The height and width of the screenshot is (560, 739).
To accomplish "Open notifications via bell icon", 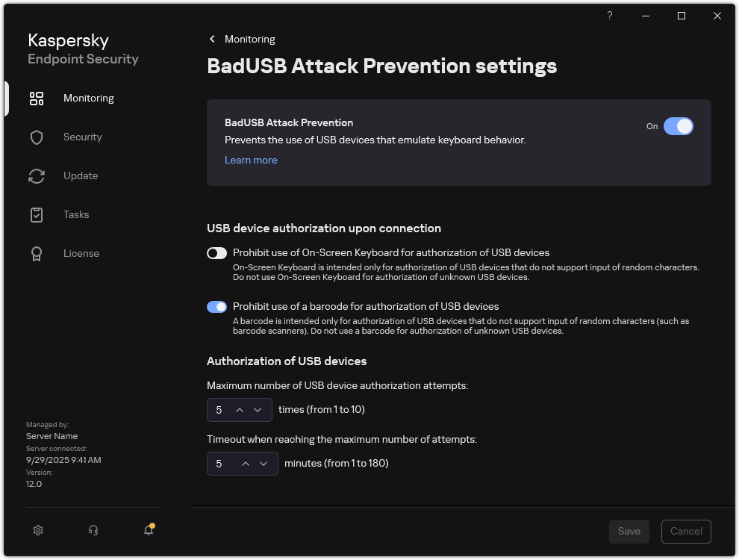I will click(149, 530).
